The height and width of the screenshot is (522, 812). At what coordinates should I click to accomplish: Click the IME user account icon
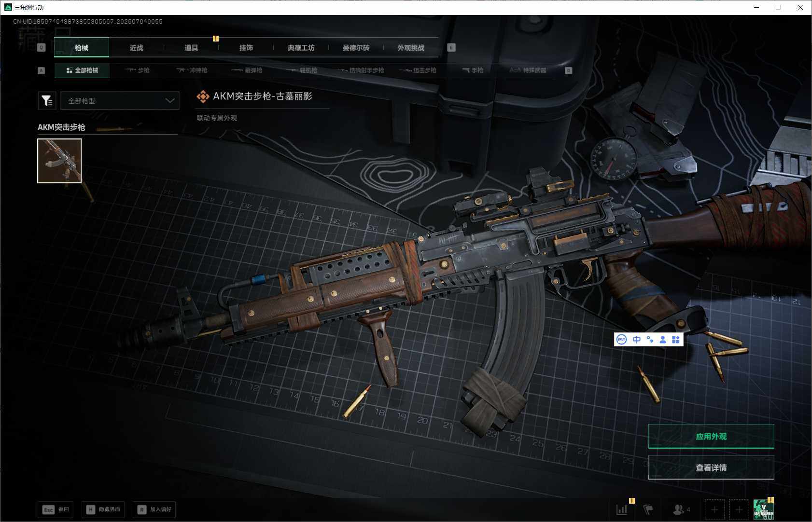pyautogui.click(x=663, y=340)
